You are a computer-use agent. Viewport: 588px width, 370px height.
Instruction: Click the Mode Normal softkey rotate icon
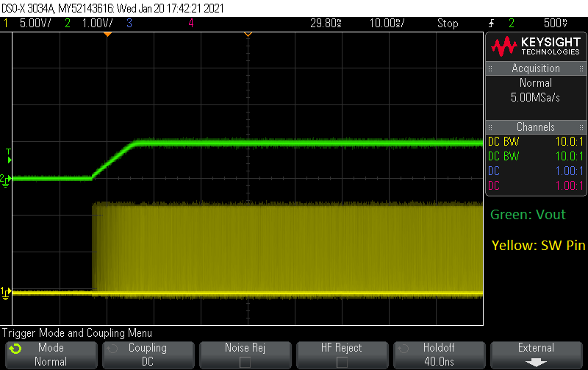[15, 349]
